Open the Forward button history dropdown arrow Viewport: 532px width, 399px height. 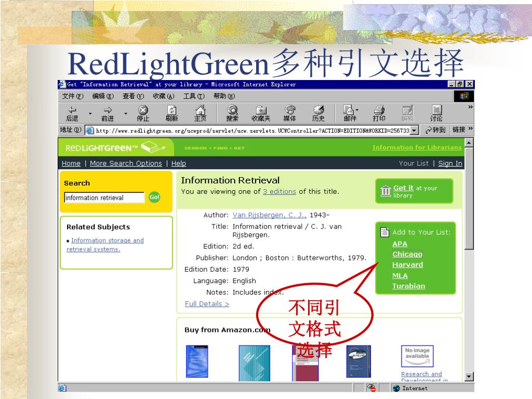(x=126, y=114)
